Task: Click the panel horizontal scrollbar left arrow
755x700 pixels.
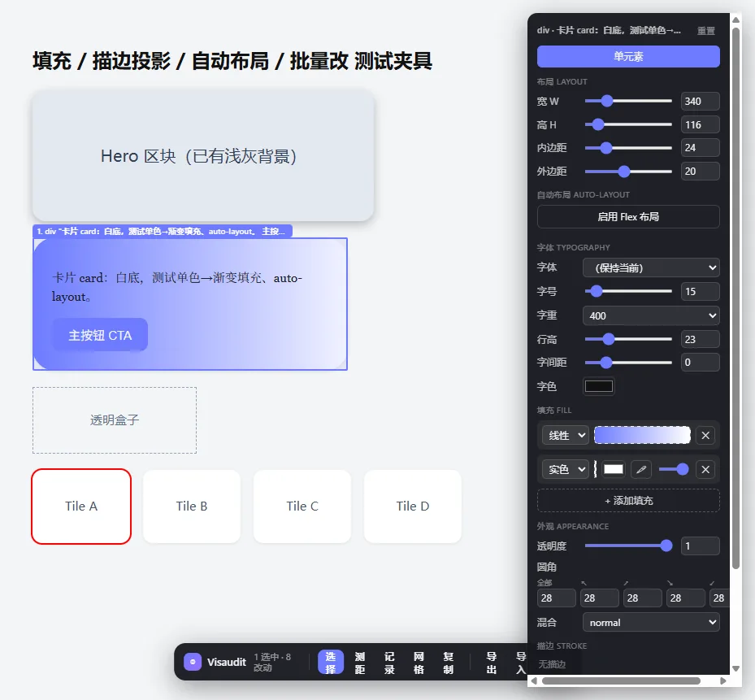Action: point(533,680)
